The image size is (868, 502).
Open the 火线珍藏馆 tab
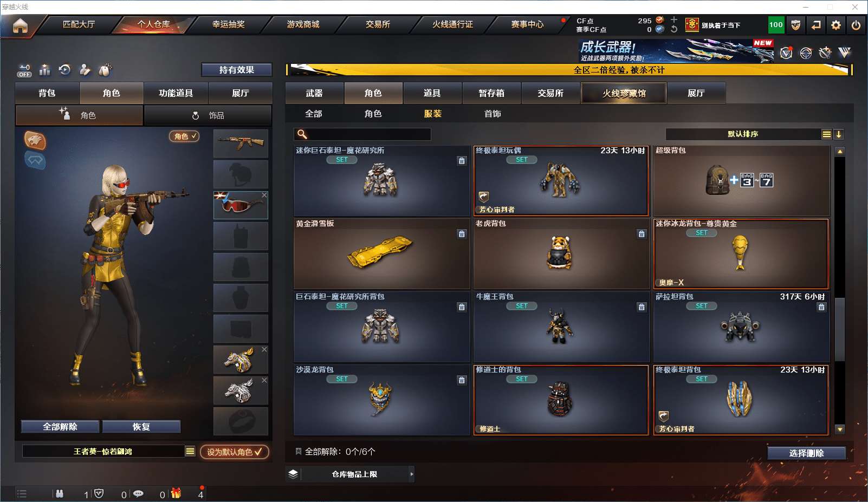624,93
